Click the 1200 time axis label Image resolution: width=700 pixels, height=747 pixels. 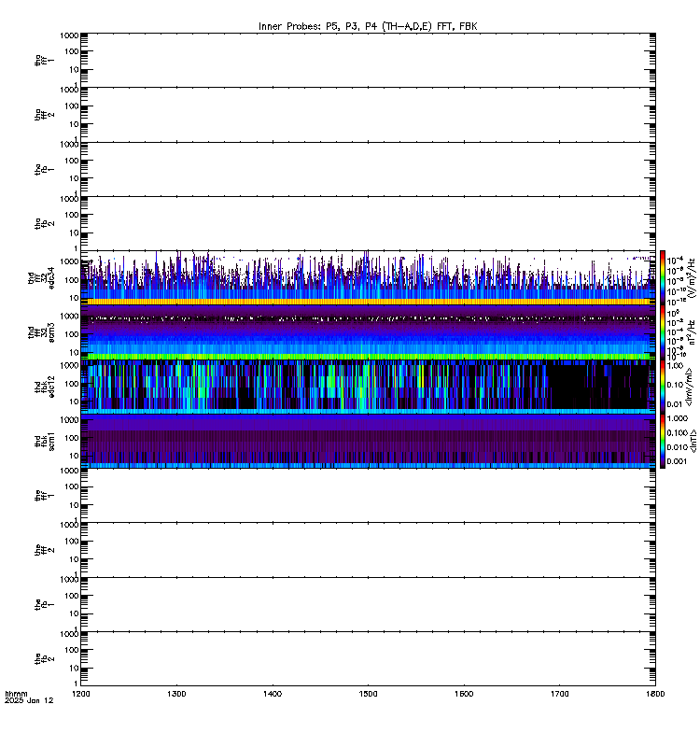81,694
